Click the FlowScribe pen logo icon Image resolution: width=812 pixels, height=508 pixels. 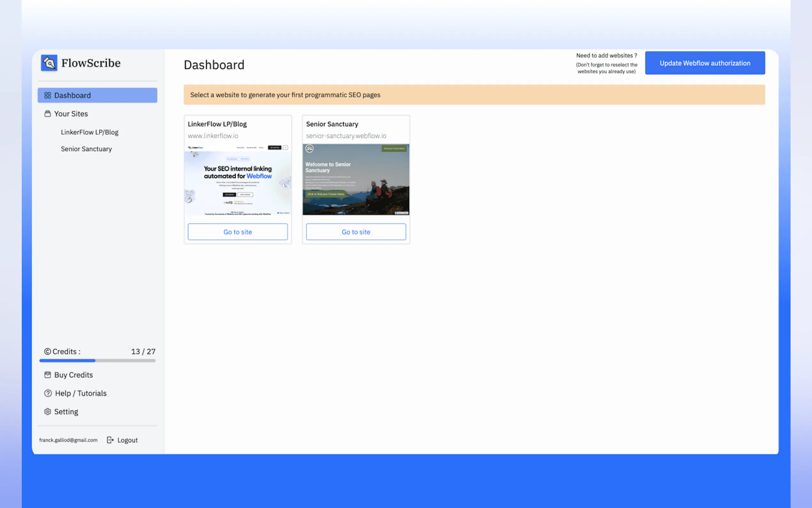(x=49, y=63)
